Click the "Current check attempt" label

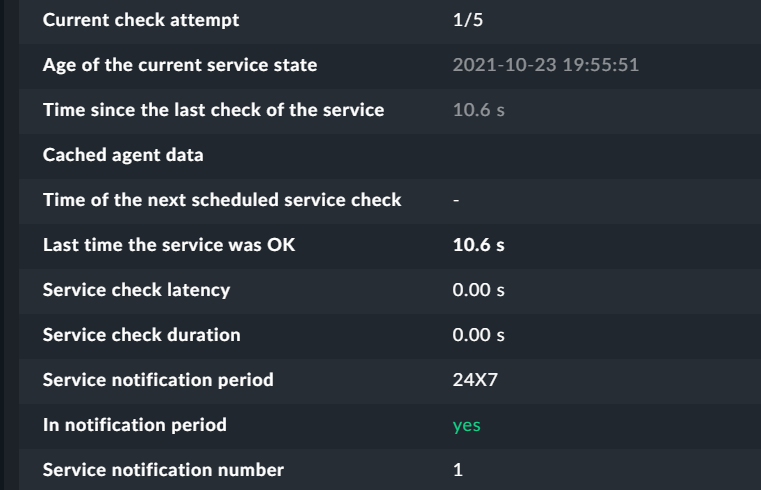coord(141,20)
